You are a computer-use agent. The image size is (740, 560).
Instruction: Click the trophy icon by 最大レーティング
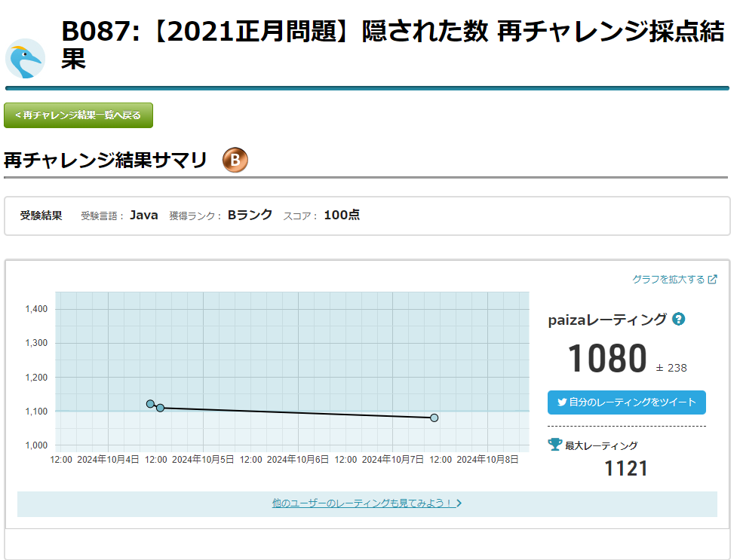554,445
